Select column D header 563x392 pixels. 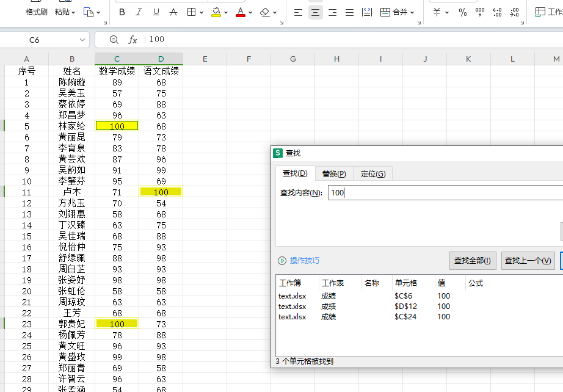click(x=161, y=59)
